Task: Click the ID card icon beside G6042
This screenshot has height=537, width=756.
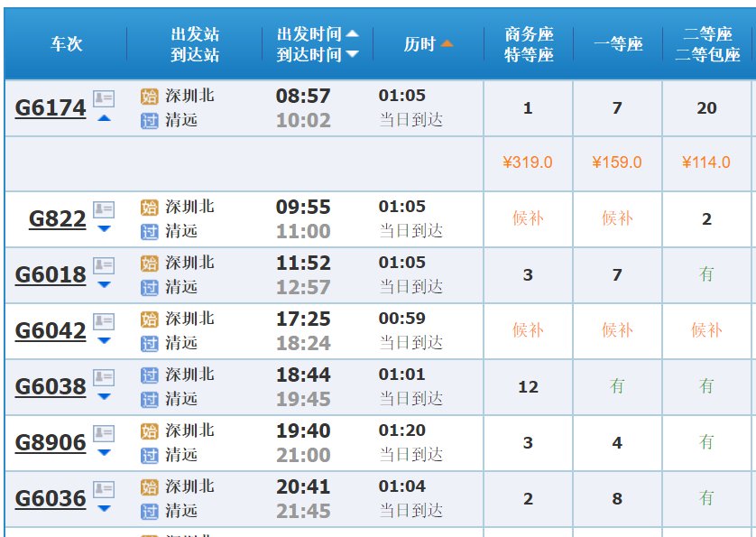Action: click(x=104, y=321)
